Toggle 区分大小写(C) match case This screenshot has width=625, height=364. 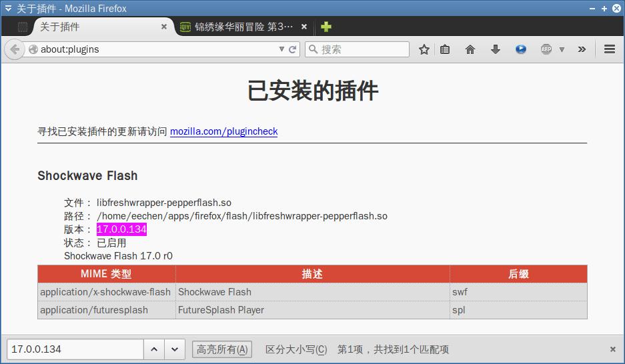[x=296, y=349]
